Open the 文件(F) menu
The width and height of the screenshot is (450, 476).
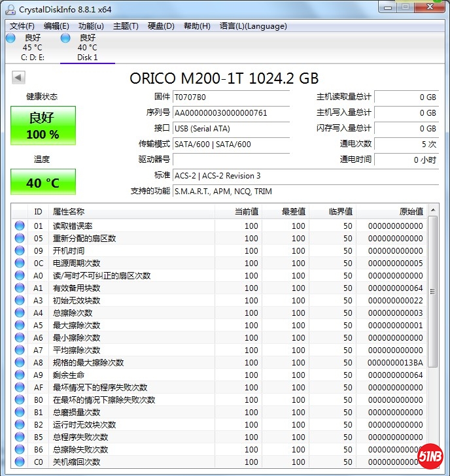[x=22, y=26]
